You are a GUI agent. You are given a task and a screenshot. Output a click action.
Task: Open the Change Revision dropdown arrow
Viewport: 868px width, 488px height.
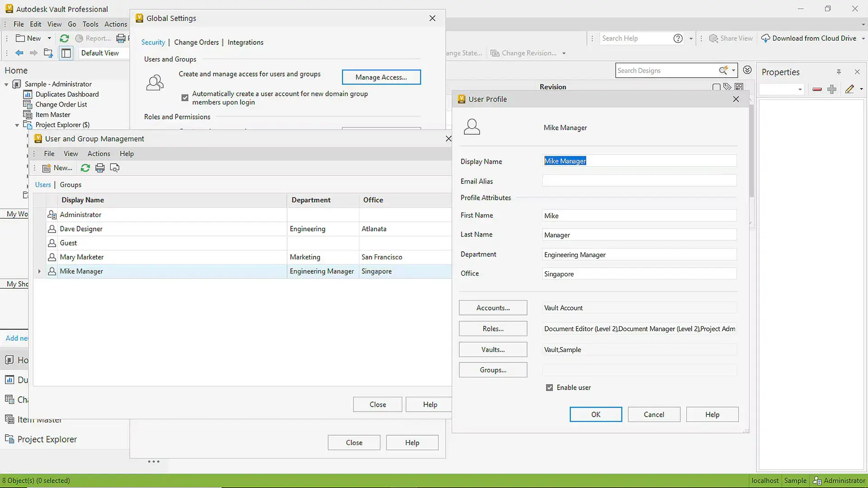pyautogui.click(x=564, y=53)
